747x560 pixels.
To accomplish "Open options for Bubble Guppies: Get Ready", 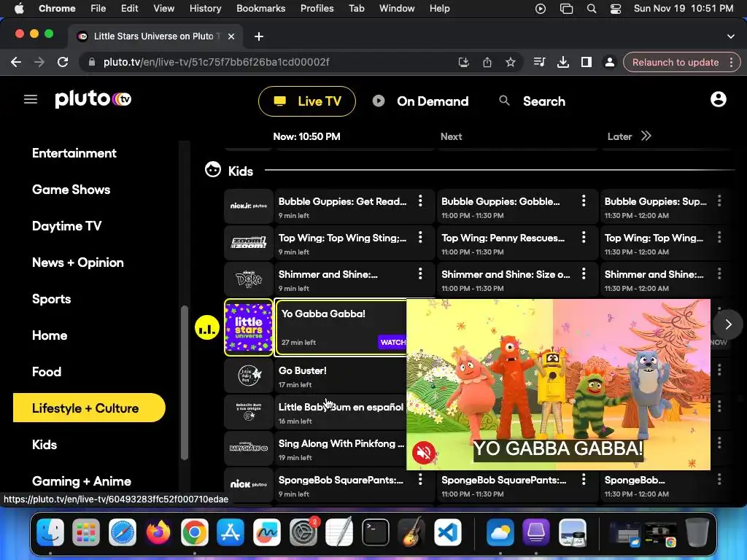I will coord(420,201).
